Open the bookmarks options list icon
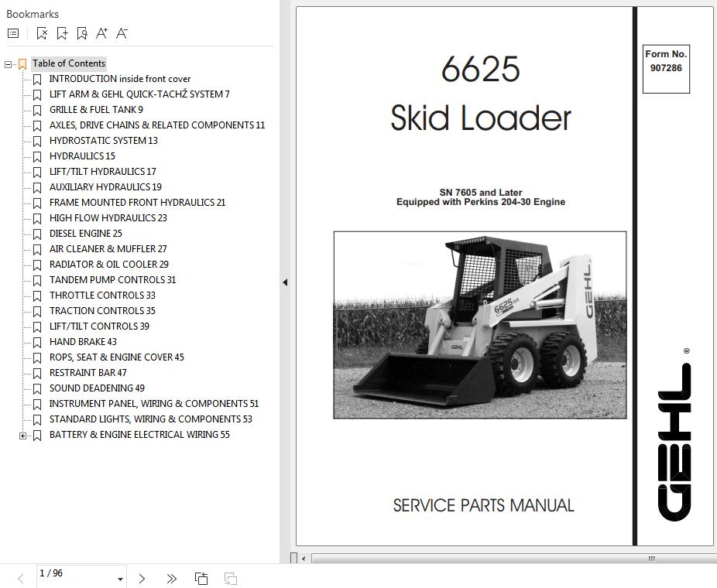This screenshot has height=588, width=717. point(13,33)
